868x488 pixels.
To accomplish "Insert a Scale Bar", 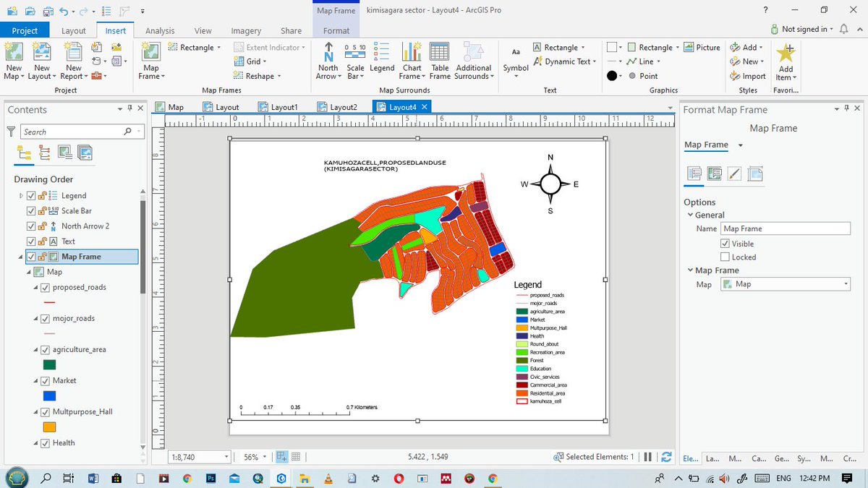I will click(x=355, y=61).
